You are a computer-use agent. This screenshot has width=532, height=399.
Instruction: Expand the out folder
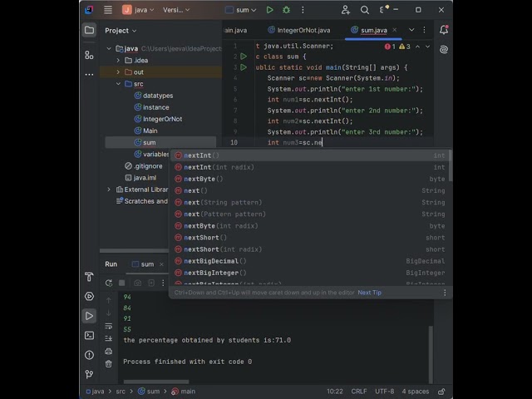[118, 72]
